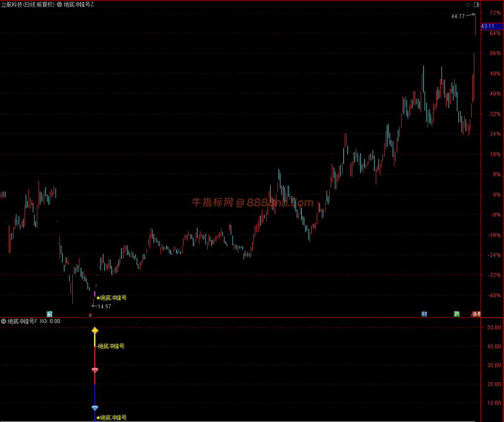Click the red gem signal marker

[x=95, y=370]
